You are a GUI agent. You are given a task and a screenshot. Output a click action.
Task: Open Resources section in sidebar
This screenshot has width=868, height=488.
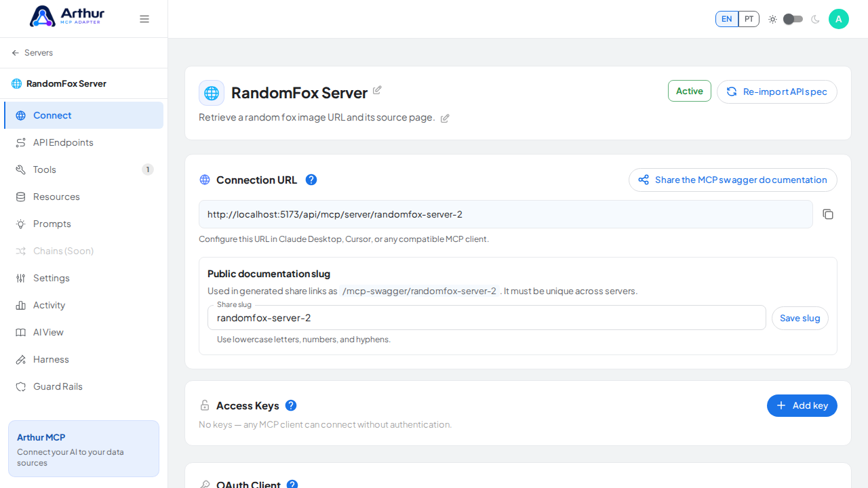click(83, 197)
